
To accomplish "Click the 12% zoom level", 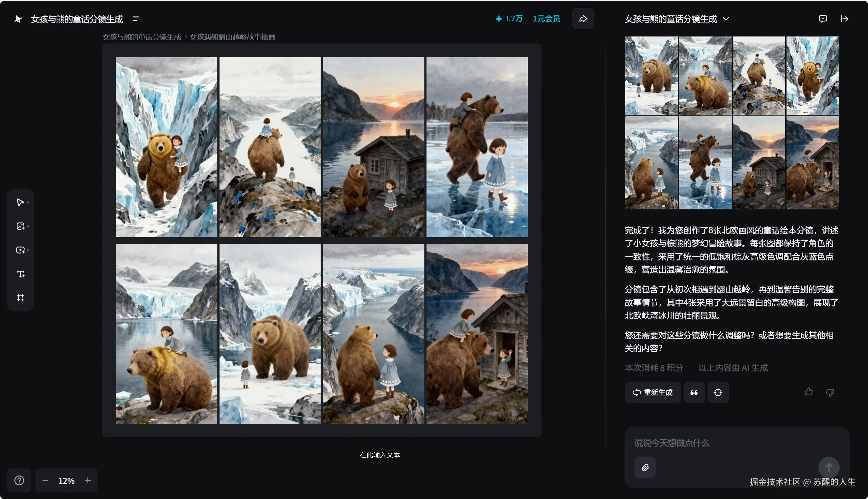I will pos(66,481).
